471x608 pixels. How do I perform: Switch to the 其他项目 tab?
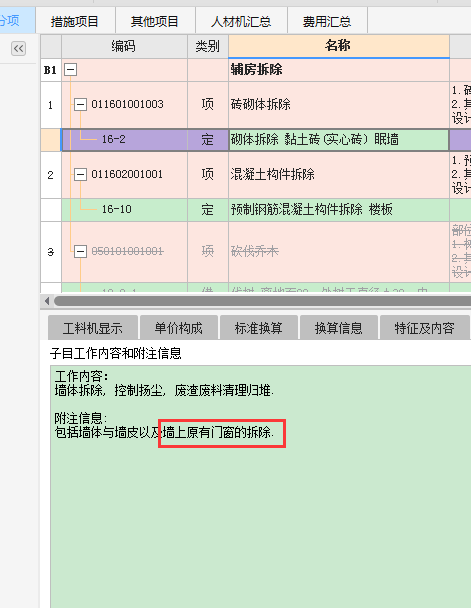[155, 21]
